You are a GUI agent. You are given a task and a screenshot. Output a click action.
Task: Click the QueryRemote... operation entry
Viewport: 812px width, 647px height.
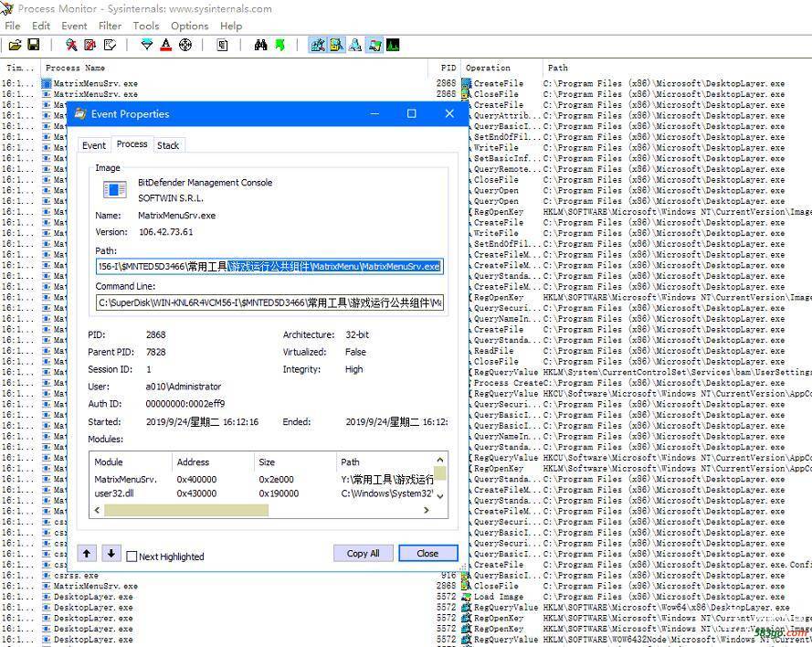507,169
